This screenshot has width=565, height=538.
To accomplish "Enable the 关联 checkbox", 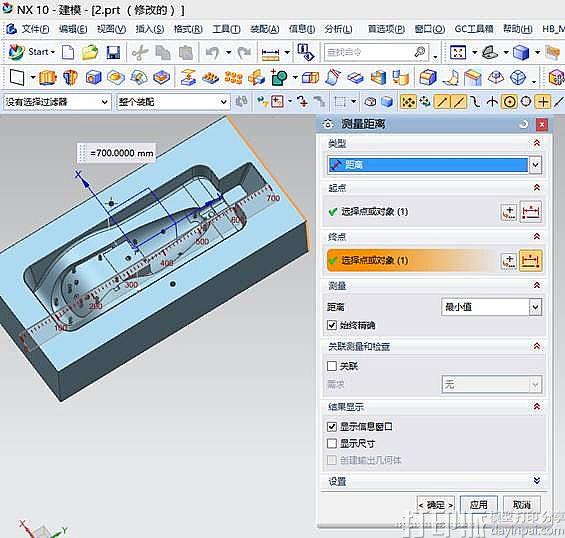I will tap(332, 366).
